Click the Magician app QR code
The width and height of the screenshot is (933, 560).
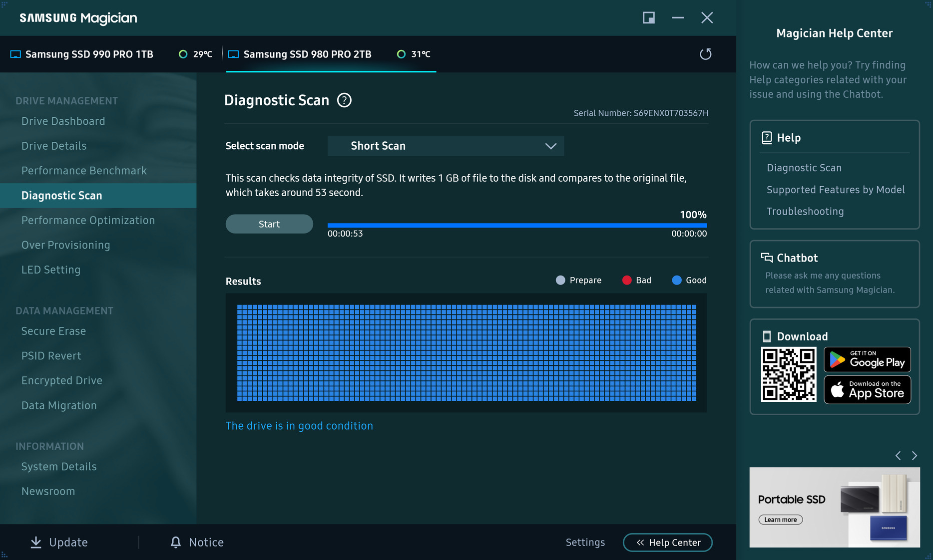click(789, 374)
